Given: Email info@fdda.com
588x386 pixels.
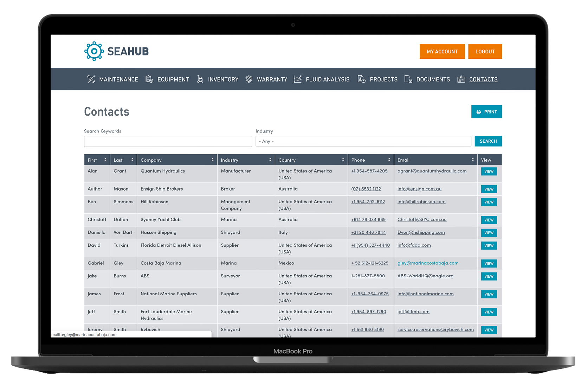Looking at the screenshot, I should (x=414, y=245).
